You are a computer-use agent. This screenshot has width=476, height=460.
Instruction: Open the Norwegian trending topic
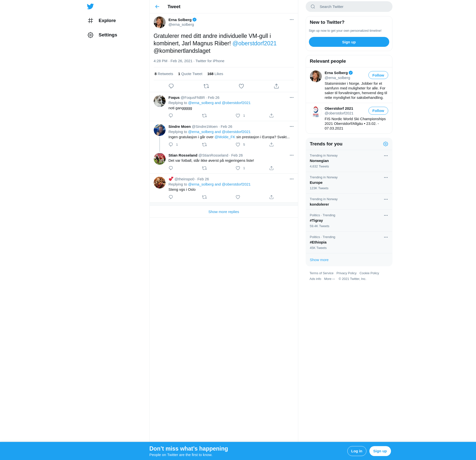349,161
